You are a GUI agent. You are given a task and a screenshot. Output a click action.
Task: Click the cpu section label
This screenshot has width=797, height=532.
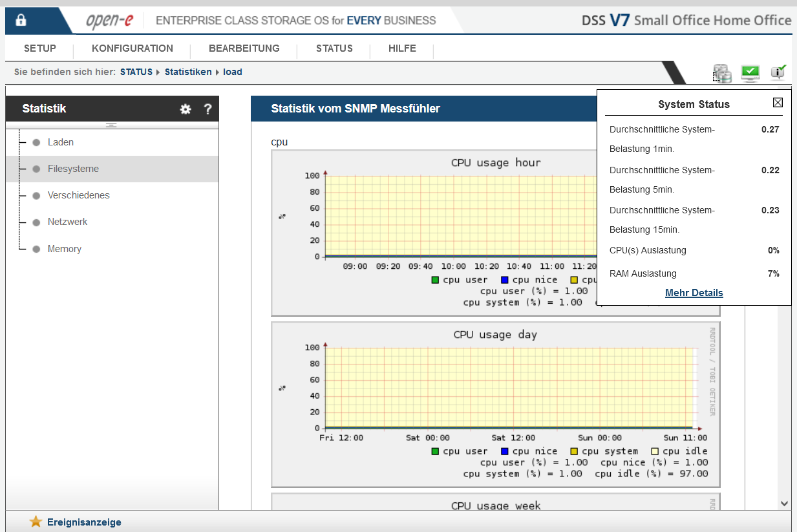click(279, 142)
